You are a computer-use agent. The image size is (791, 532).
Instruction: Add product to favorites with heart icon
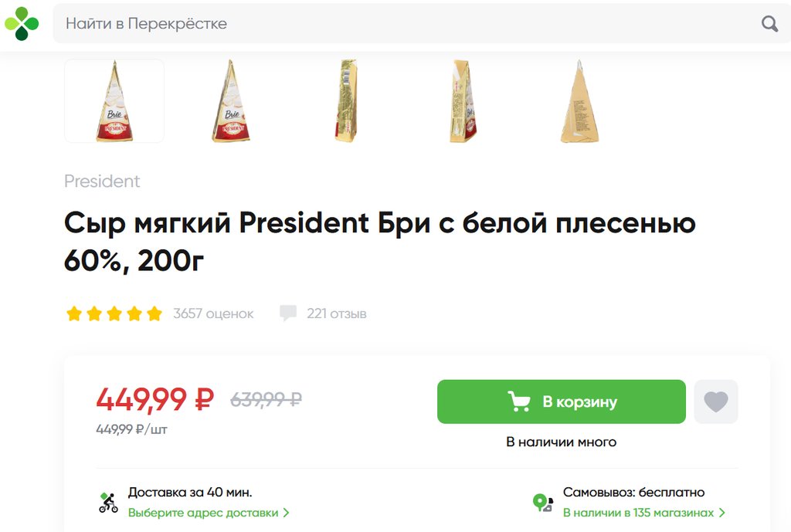pos(716,402)
